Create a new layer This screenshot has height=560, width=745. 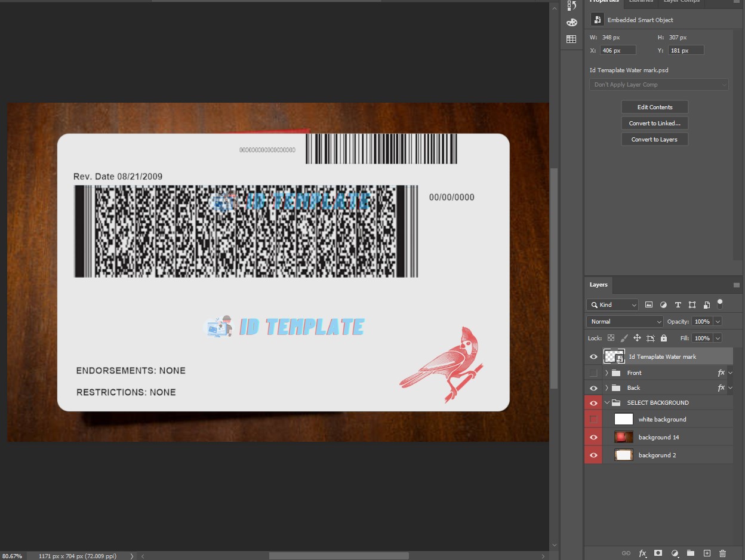pyautogui.click(x=707, y=553)
